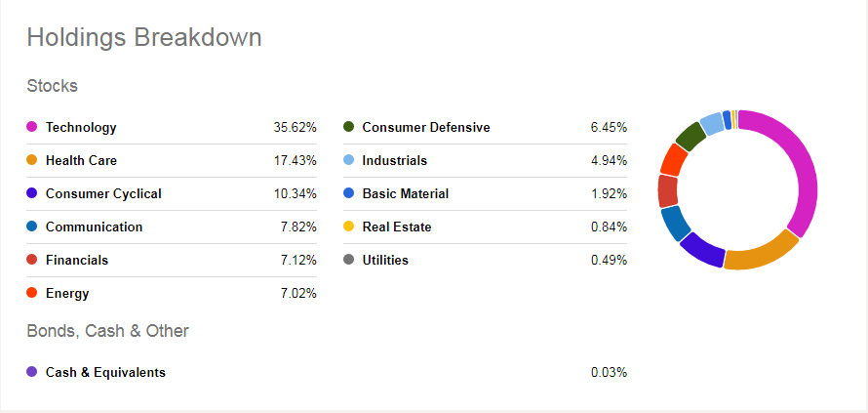Screen dimensions: 868x413
Task: Click the Bonds, Cash & Other heading
Action: pos(107,330)
